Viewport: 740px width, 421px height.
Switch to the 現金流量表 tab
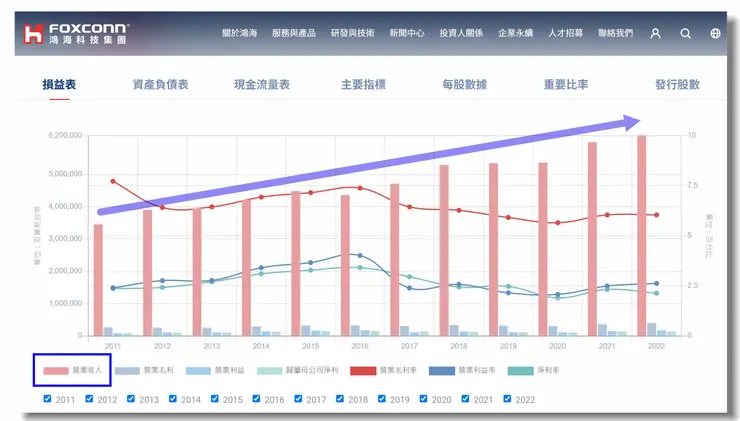coord(262,84)
